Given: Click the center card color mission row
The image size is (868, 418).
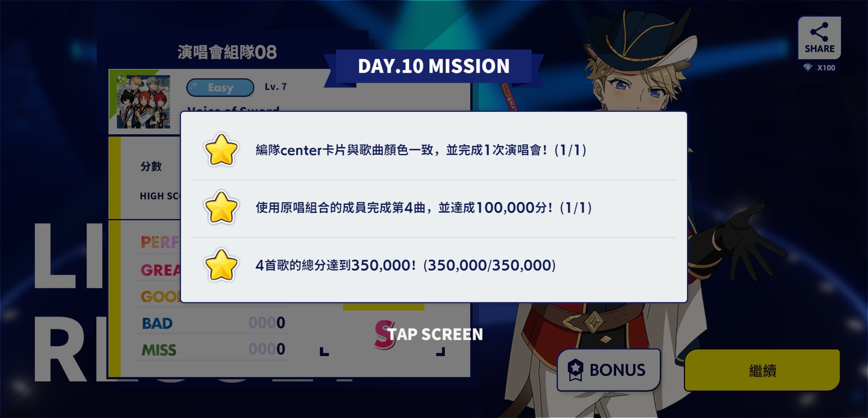Looking at the screenshot, I should coord(434,150).
